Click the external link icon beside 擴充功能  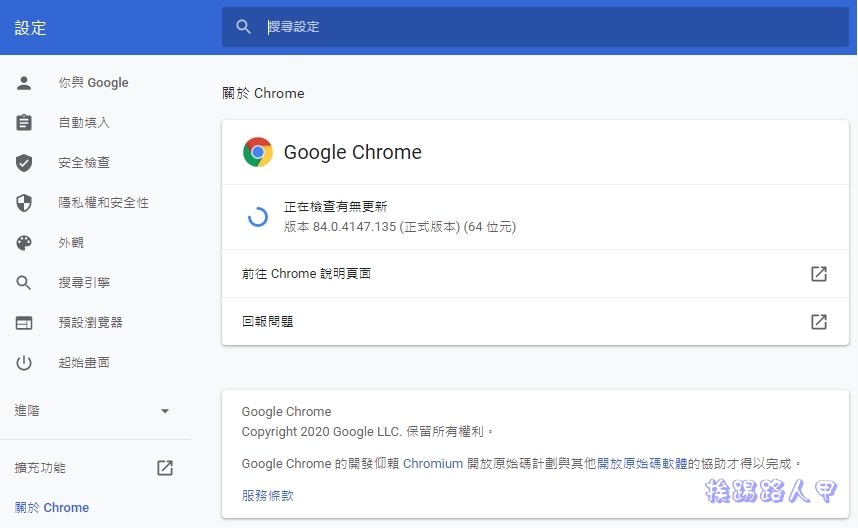coord(165,468)
